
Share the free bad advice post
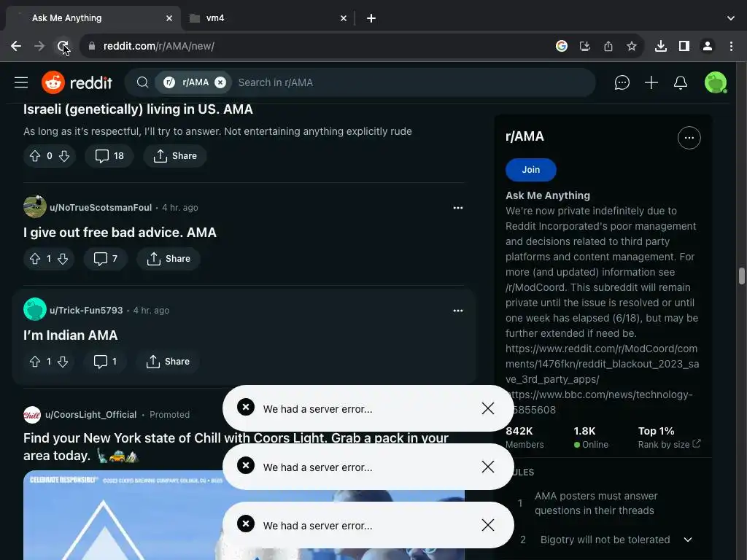click(x=169, y=259)
